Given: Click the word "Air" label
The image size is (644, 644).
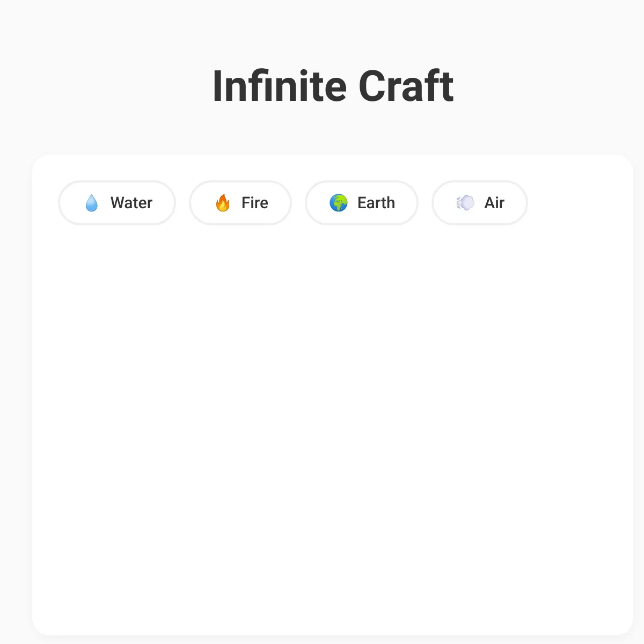Looking at the screenshot, I should point(494,203).
